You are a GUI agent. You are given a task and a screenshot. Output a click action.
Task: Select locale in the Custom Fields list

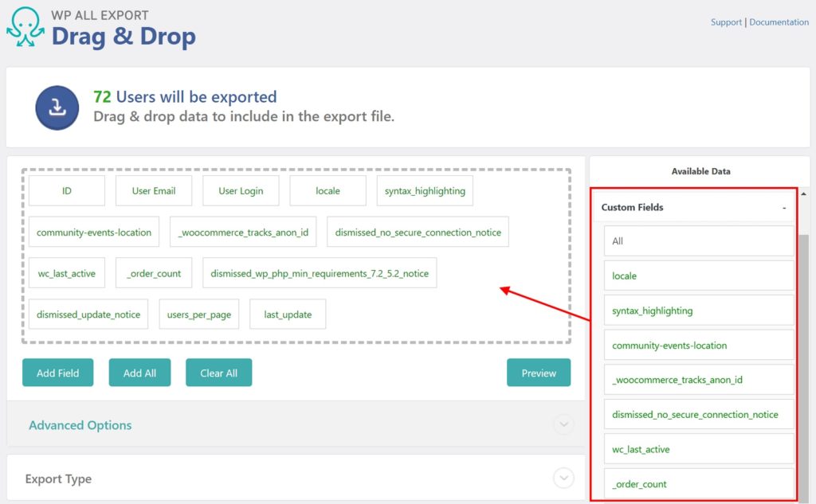[x=697, y=275]
